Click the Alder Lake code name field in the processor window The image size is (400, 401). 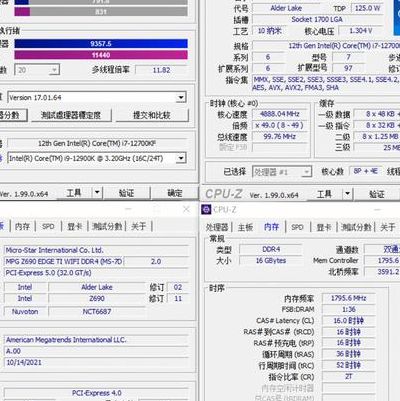[286, 8]
